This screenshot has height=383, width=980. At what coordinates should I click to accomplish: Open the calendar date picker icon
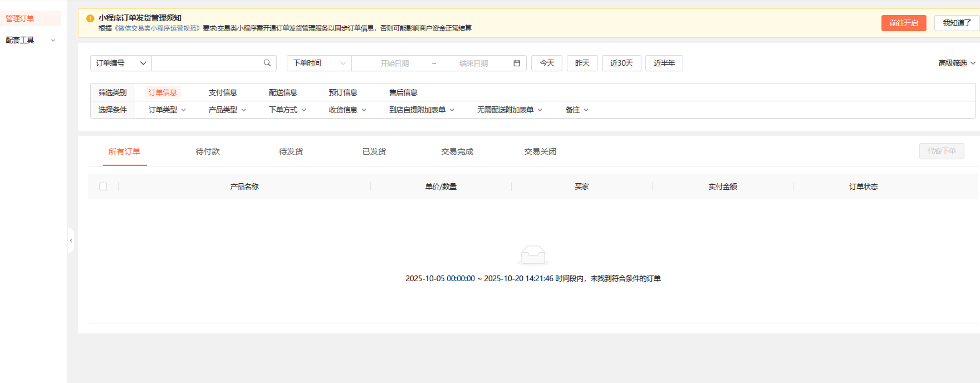click(516, 63)
